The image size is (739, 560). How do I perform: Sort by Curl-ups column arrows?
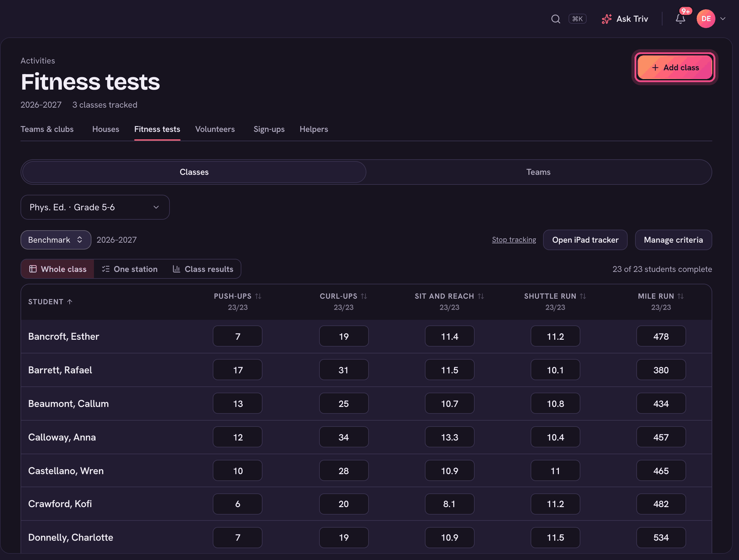click(x=364, y=296)
